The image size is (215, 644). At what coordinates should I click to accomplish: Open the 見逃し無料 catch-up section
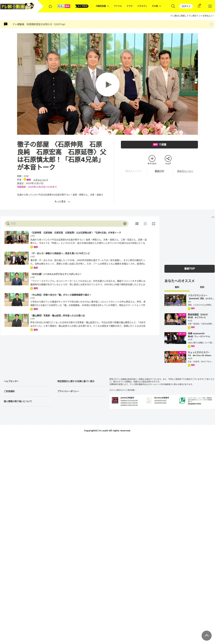(x=64, y=6)
